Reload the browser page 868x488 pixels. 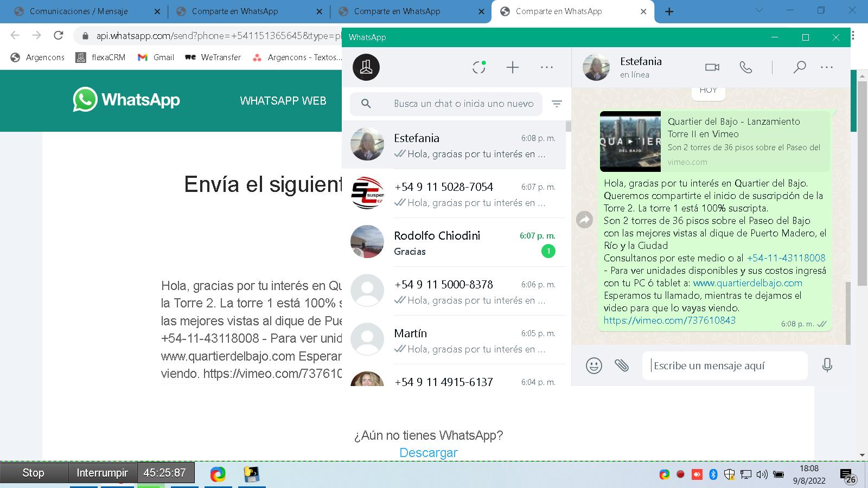59,35
